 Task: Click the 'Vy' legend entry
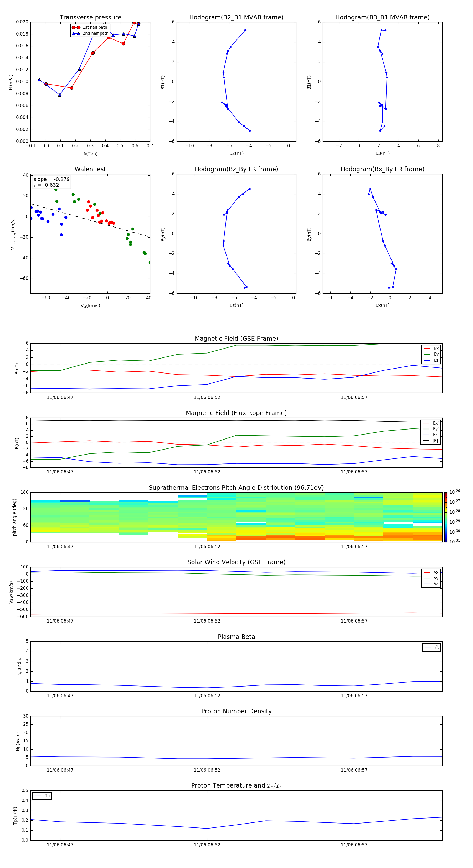[431, 578]
